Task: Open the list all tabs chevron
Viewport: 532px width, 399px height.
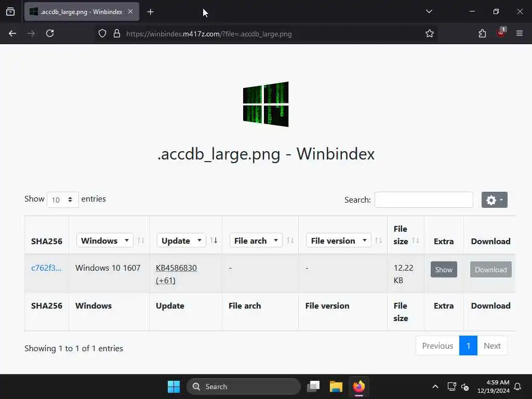Action: 429,11
